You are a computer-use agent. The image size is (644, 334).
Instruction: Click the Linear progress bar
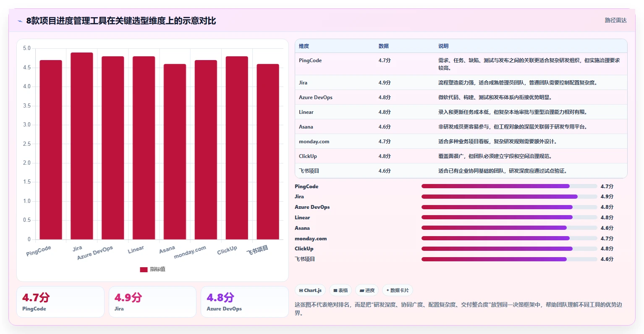(509, 217)
